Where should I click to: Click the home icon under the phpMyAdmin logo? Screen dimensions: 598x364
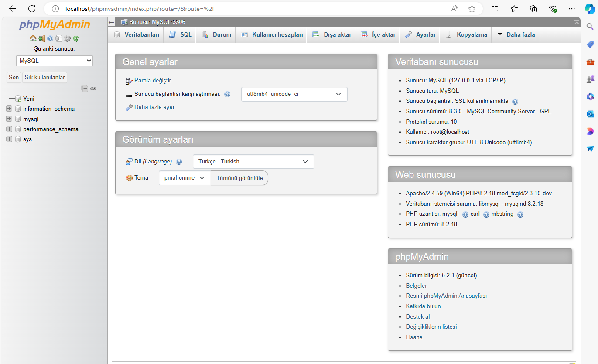33,38
